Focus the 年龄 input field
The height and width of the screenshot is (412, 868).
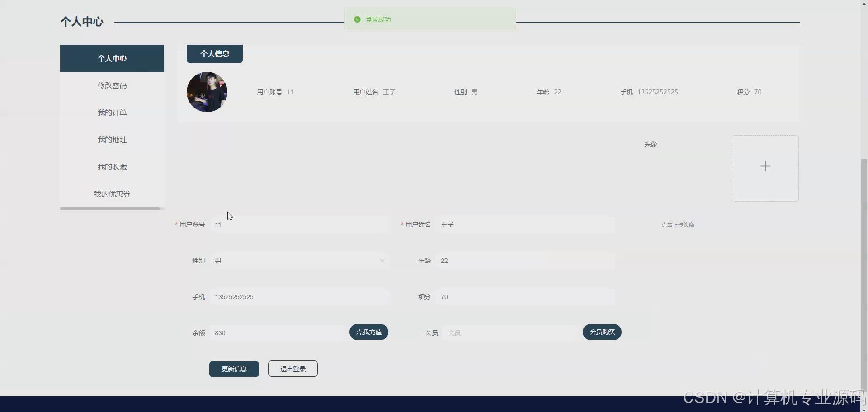[x=525, y=261]
